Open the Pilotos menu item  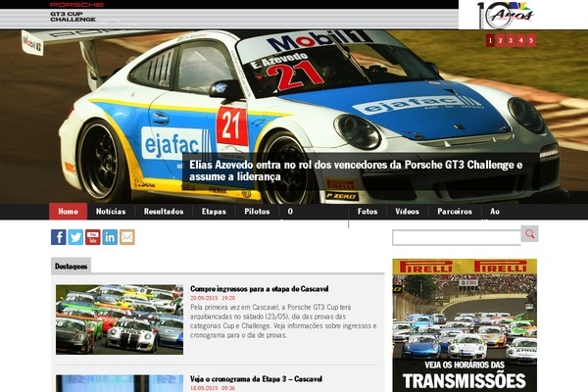tap(257, 212)
